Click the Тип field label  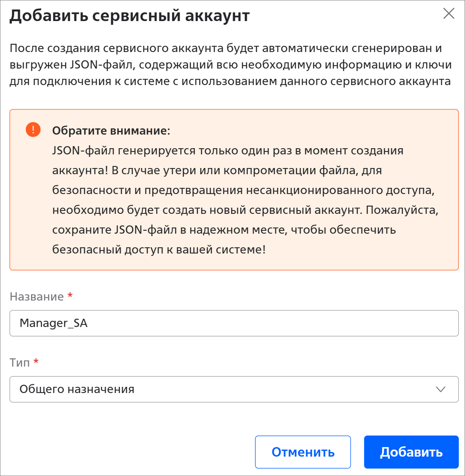(x=20, y=362)
